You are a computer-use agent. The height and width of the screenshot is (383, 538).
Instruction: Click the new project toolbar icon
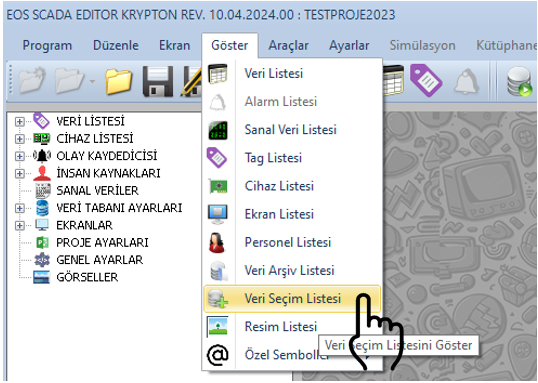32,80
